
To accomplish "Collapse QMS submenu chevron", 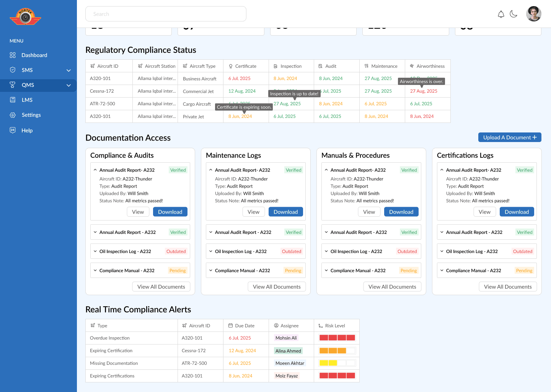I will coord(69,85).
